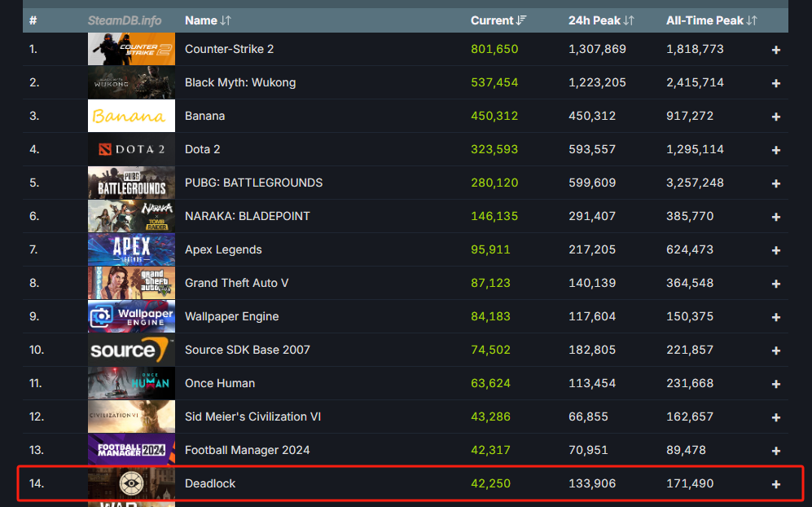Open Deadlock eye logo thumbnail
Viewport: 812px width, 507px height.
point(132,483)
